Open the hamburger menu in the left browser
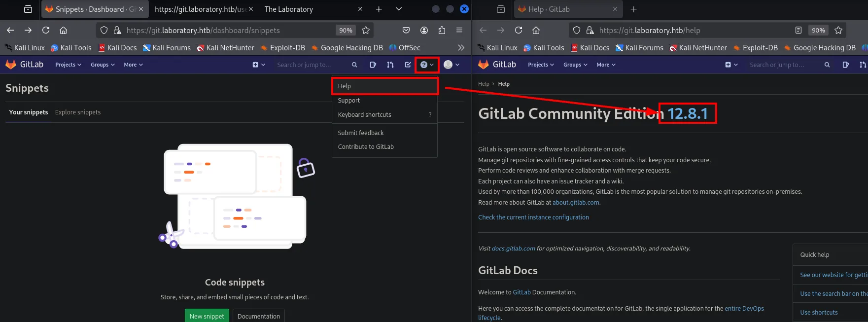The image size is (868, 322). pyautogui.click(x=459, y=30)
